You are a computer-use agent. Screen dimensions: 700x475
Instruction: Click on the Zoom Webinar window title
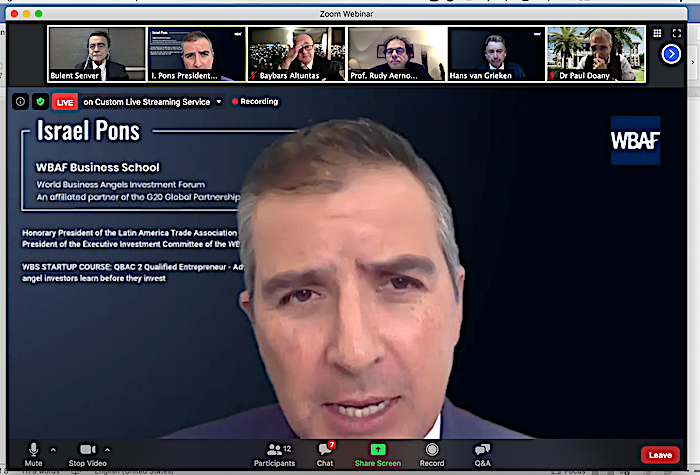coord(346,14)
